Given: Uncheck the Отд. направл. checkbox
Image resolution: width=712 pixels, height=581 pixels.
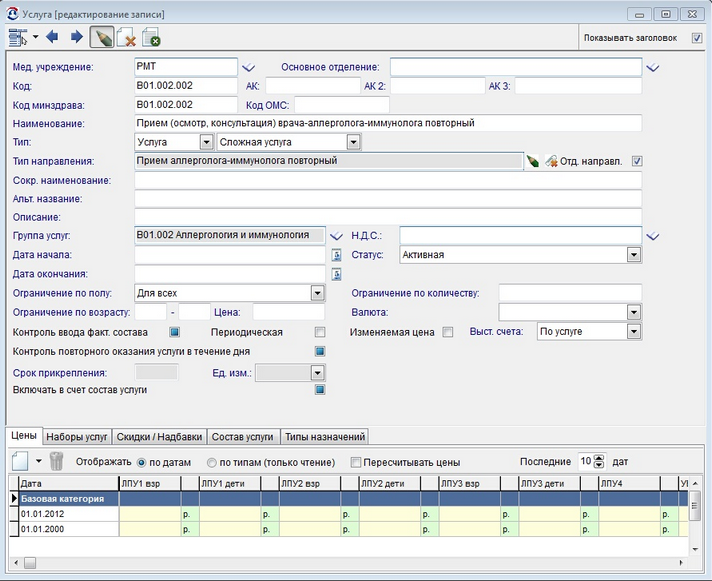Looking at the screenshot, I should tap(637, 161).
